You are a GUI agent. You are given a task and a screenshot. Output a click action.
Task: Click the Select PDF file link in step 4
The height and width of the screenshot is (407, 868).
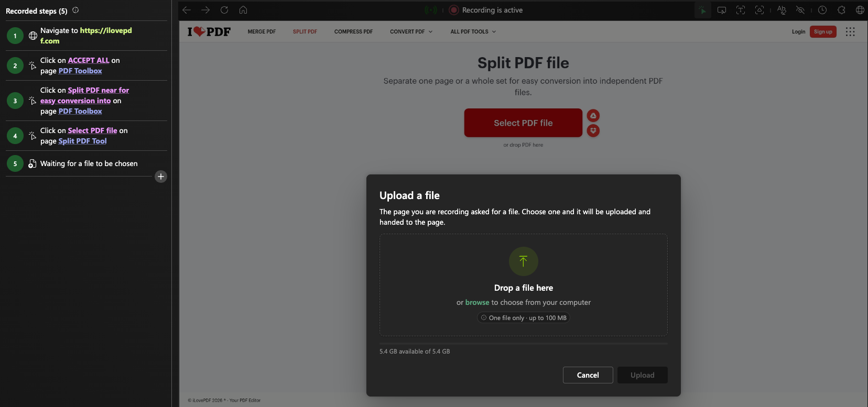(x=92, y=130)
